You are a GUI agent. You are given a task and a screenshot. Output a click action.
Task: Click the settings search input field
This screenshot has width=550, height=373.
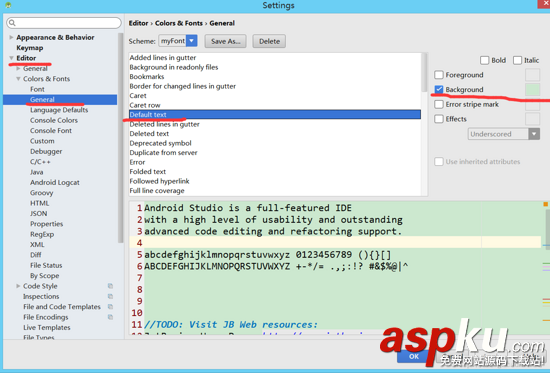coord(64,23)
